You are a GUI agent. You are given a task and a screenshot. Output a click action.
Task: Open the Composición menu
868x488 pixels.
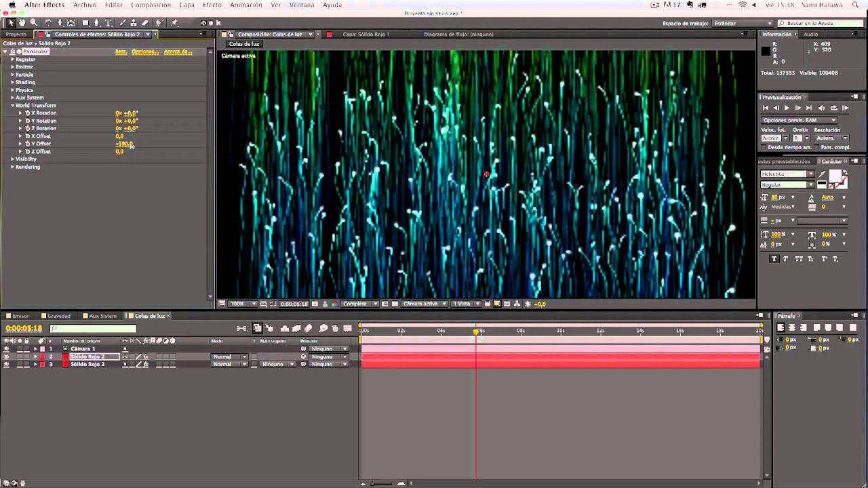[151, 5]
